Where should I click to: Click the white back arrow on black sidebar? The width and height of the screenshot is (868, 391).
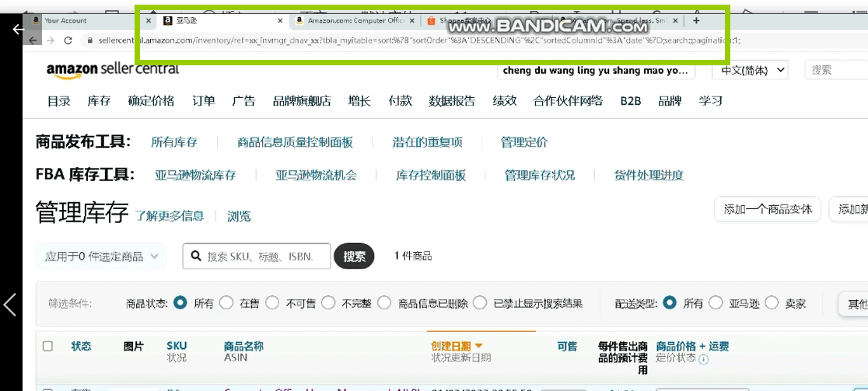pos(18,30)
